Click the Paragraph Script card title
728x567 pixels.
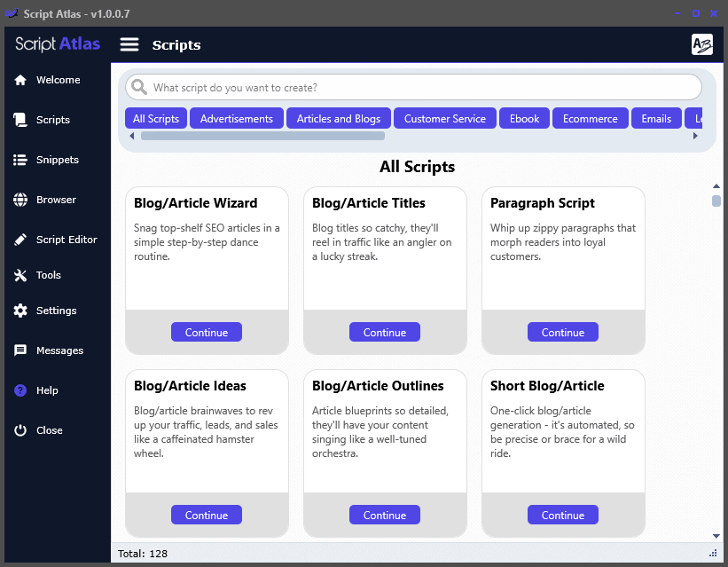click(543, 203)
